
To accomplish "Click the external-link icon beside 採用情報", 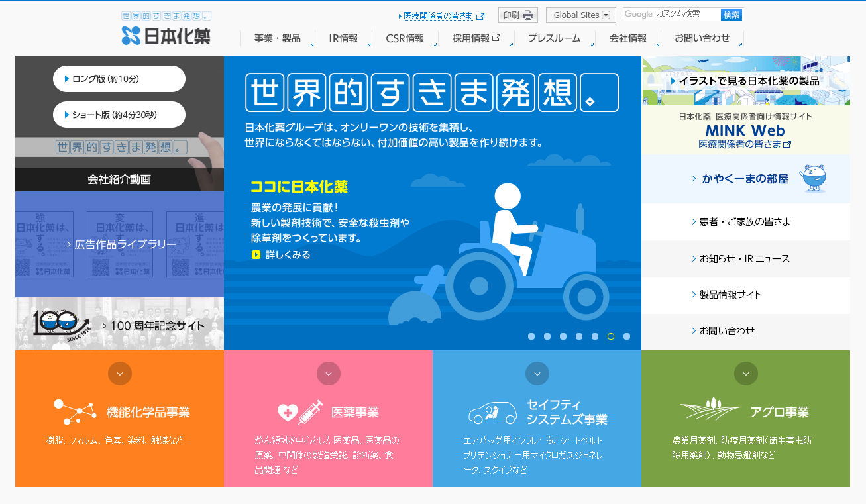I will [x=497, y=38].
